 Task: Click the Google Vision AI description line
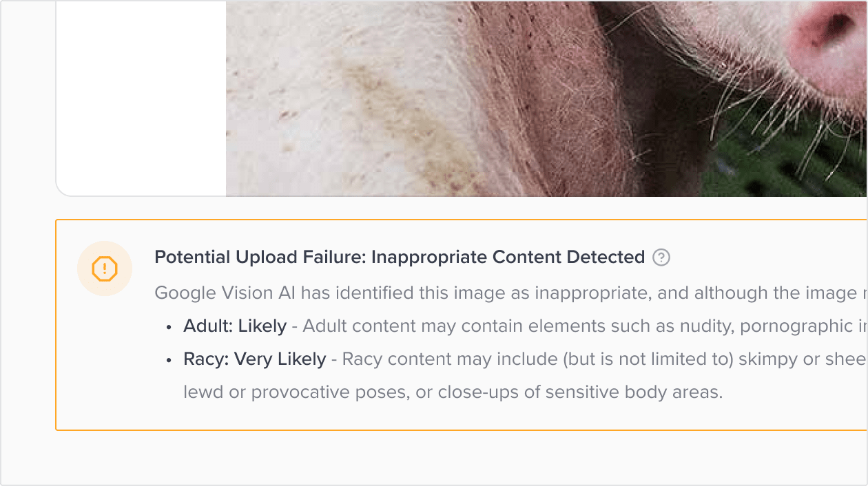click(482, 292)
